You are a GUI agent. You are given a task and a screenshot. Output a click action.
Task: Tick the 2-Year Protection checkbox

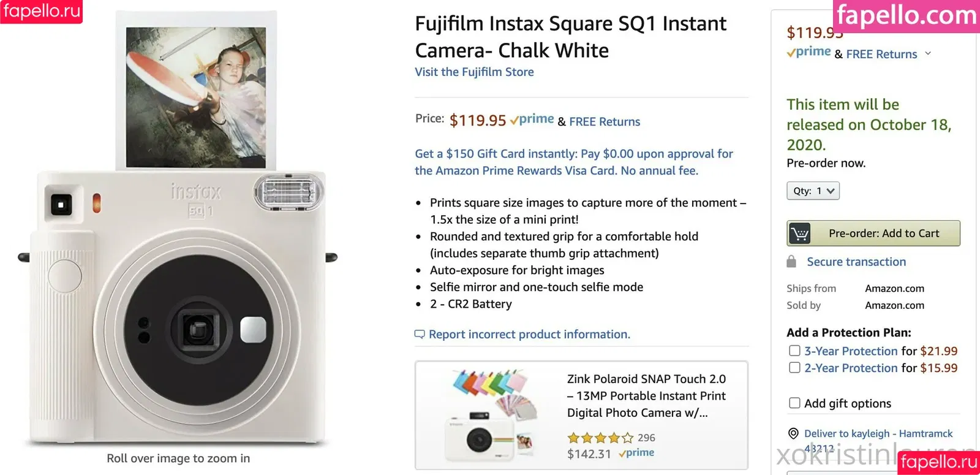(x=794, y=368)
